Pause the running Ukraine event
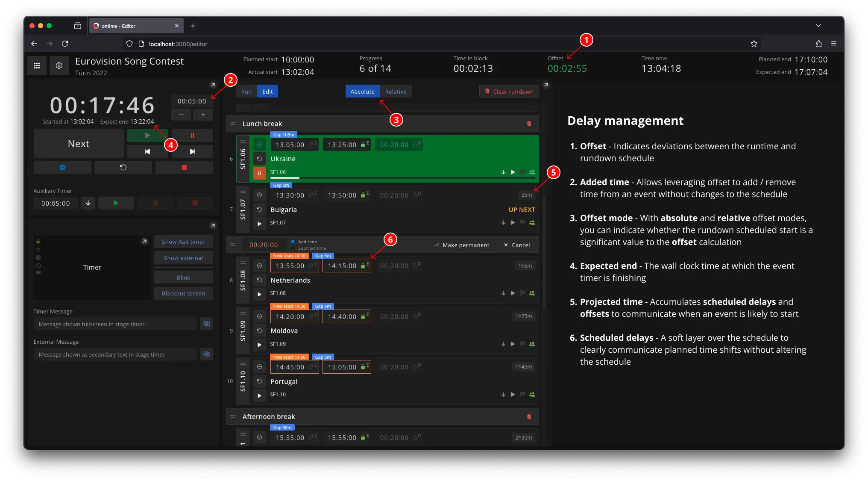This screenshot has width=868, height=481. (x=259, y=173)
